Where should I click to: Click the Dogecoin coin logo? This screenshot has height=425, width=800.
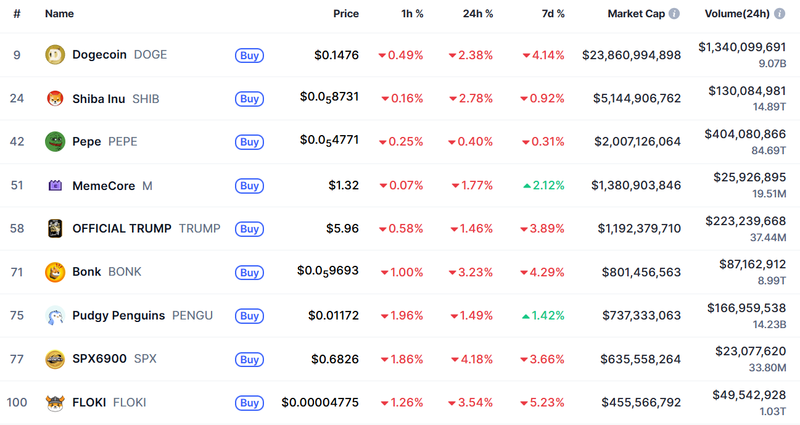[x=55, y=55]
